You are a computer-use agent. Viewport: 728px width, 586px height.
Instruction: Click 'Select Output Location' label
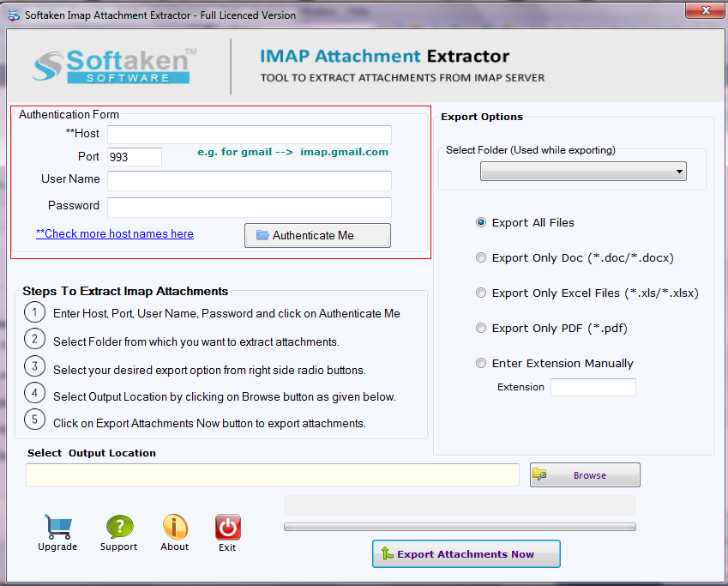pyautogui.click(x=92, y=453)
